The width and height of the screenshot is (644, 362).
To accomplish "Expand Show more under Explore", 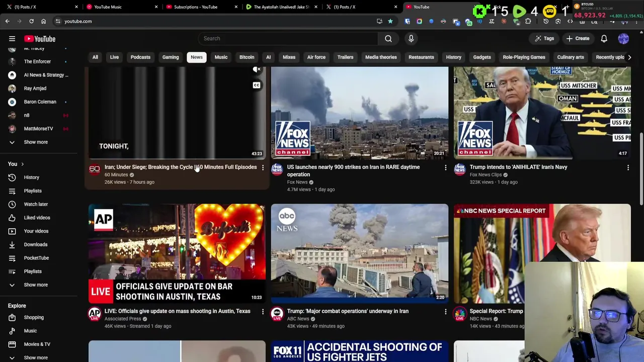I will 36,357.
